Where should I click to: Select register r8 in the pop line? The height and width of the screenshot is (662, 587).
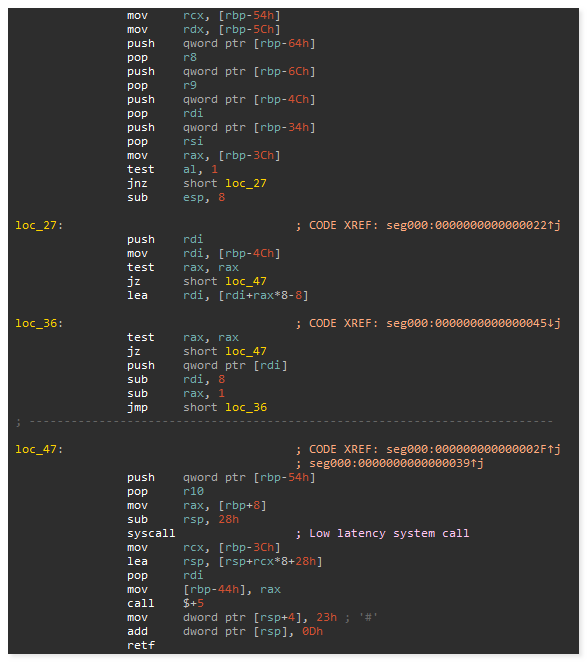190,57
